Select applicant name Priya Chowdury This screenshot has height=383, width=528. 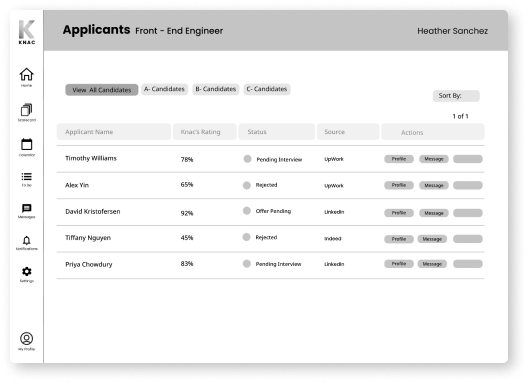(89, 264)
